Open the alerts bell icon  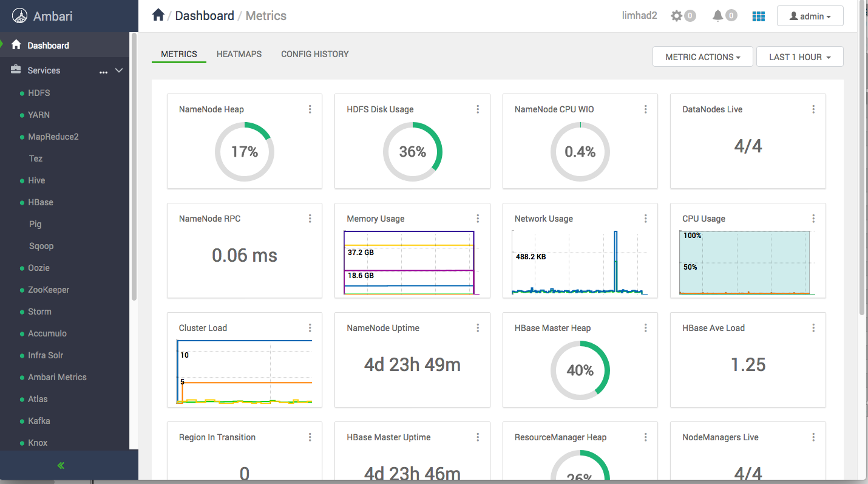pyautogui.click(x=718, y=16)
